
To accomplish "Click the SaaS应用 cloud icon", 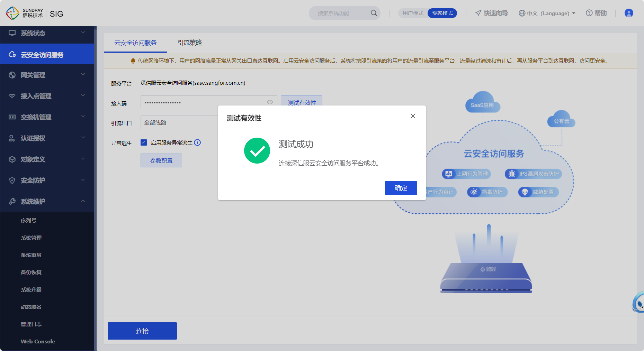I will [x=483, y=102].
